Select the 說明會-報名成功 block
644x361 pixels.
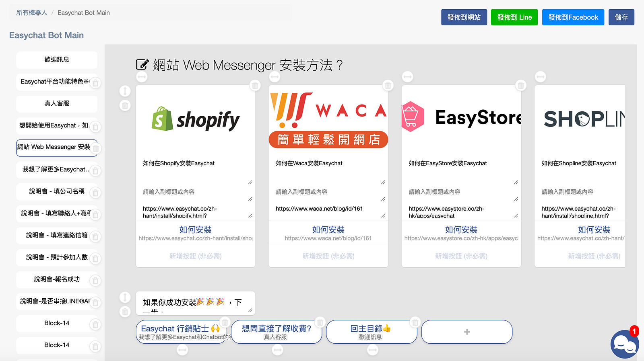[x=57, y=279]
